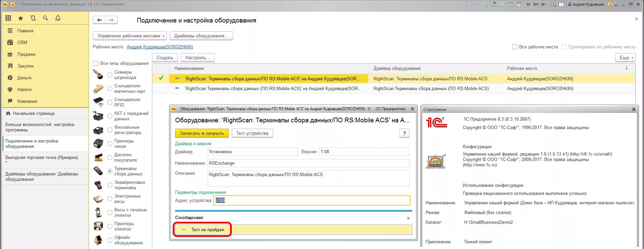Image resolution: width=644 pixels, height=249 pixels.
Task: Switch to Драйверы оборудования tab
Action: pos(45,176)
